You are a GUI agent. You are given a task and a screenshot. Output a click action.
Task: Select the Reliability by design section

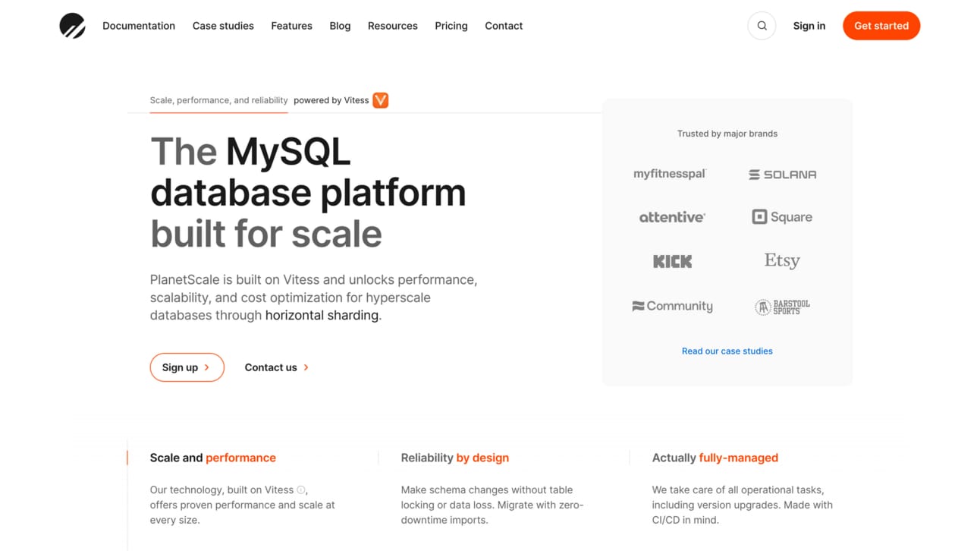click(x=454, y=458)
